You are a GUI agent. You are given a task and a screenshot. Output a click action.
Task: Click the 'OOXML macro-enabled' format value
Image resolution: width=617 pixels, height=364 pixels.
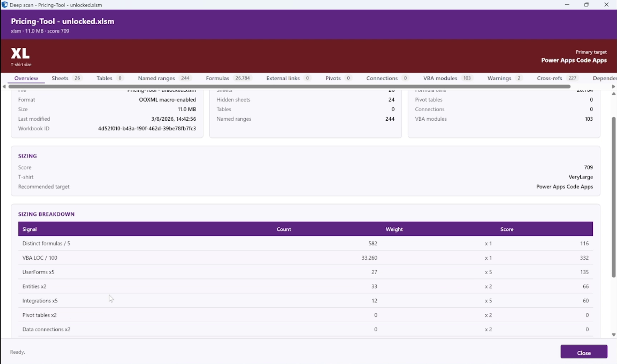(168, 100)
